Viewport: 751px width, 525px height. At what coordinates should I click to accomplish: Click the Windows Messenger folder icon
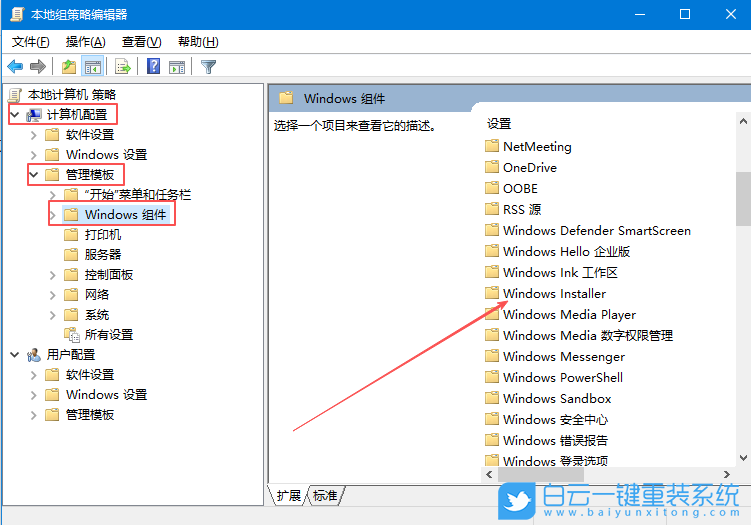tap(492, 355)
